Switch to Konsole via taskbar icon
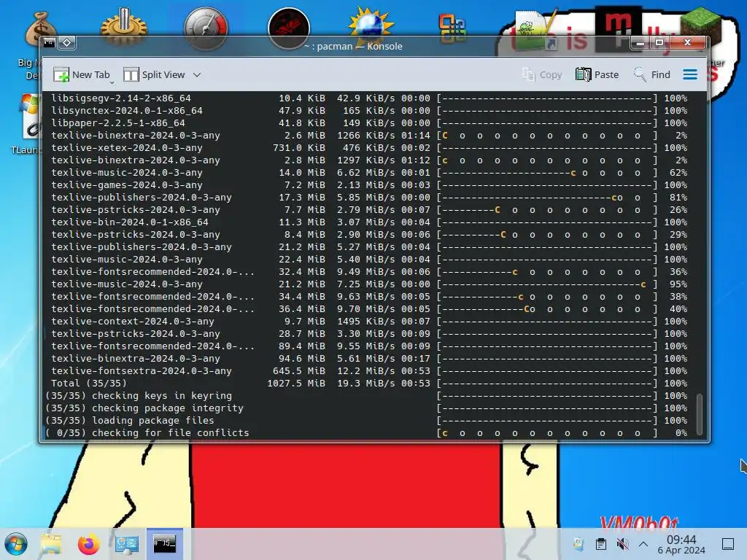Image resolution: width=747 pixels, height=560 pixels. tap(164, 544)
